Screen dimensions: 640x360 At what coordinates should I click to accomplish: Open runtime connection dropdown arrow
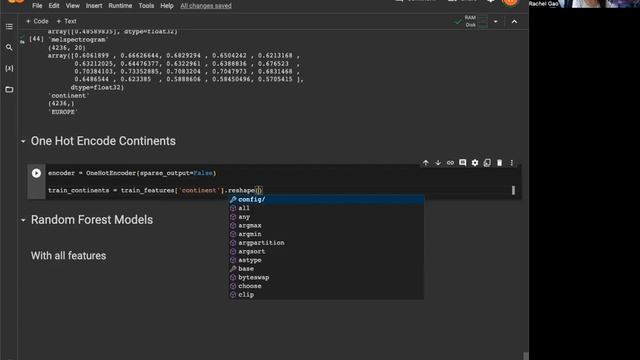pyautogui.click(x=496, y=22)
